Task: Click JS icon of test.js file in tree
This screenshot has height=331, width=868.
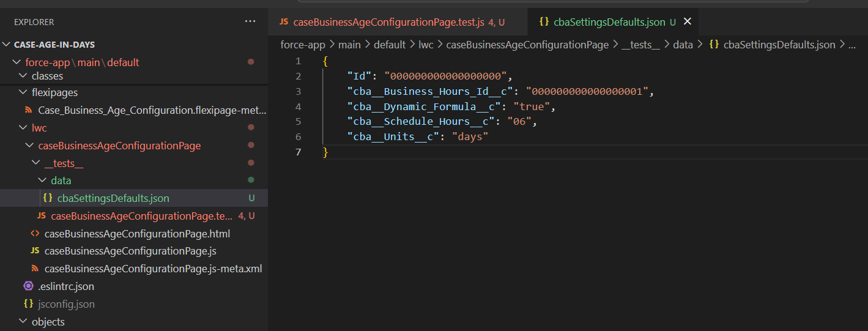Action: coord(41,216)
